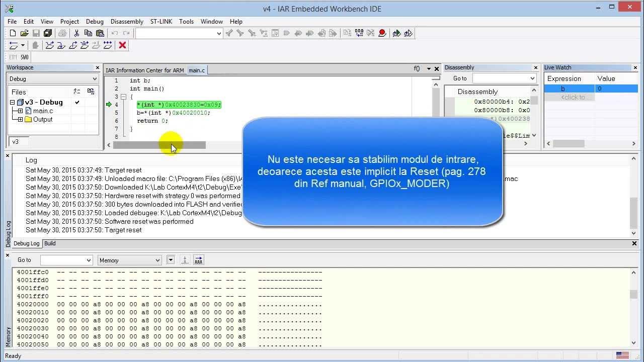The image size is (644, 362).
Task: Click the keyboard language flag in status bar
Action: (x=622, y=355)
